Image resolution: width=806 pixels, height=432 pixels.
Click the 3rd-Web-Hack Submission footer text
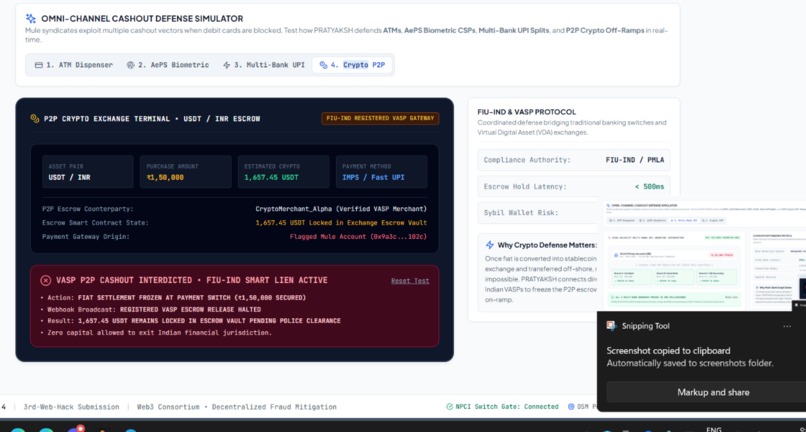pyautogui.click(x=71, y=407)
